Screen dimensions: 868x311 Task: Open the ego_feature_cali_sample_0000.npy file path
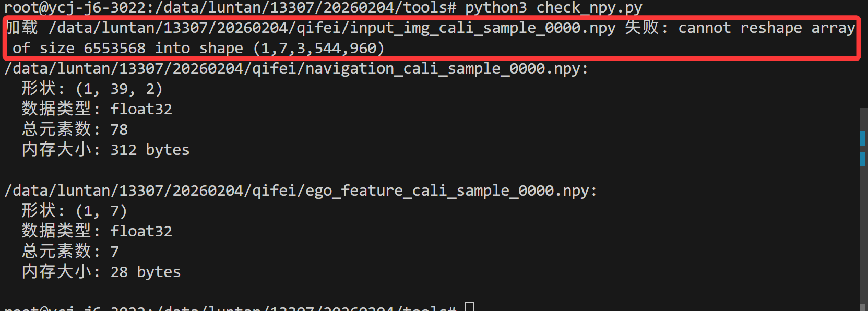pyautogui.click(x=300, y=190)
